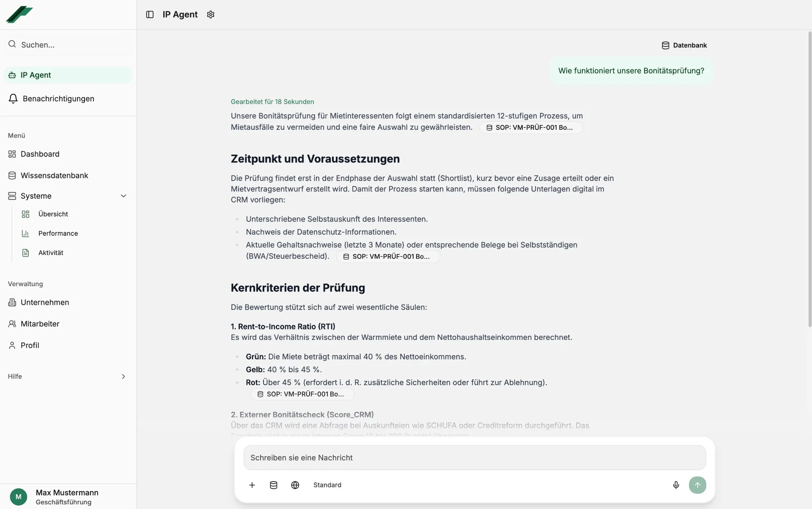Go to Wissensdatenbank
Image resolution: width=812 pixels, height=509 pixels.
point(54,175)
